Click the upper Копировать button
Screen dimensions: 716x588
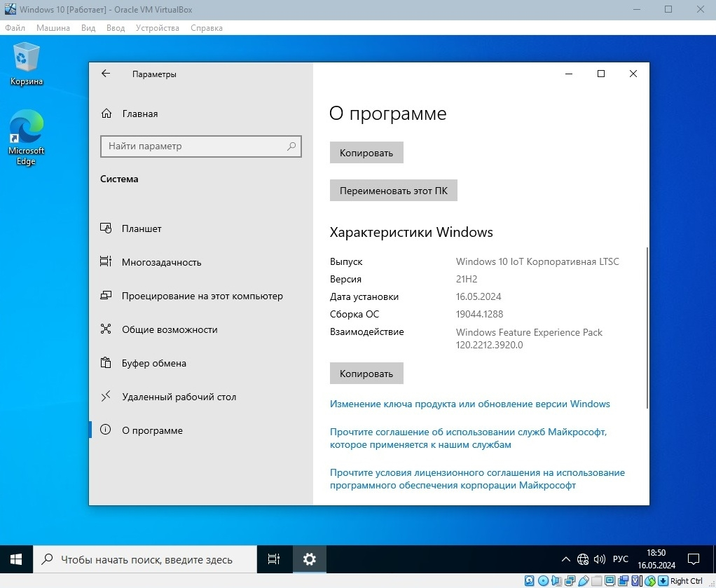click(x=366, y=153)
